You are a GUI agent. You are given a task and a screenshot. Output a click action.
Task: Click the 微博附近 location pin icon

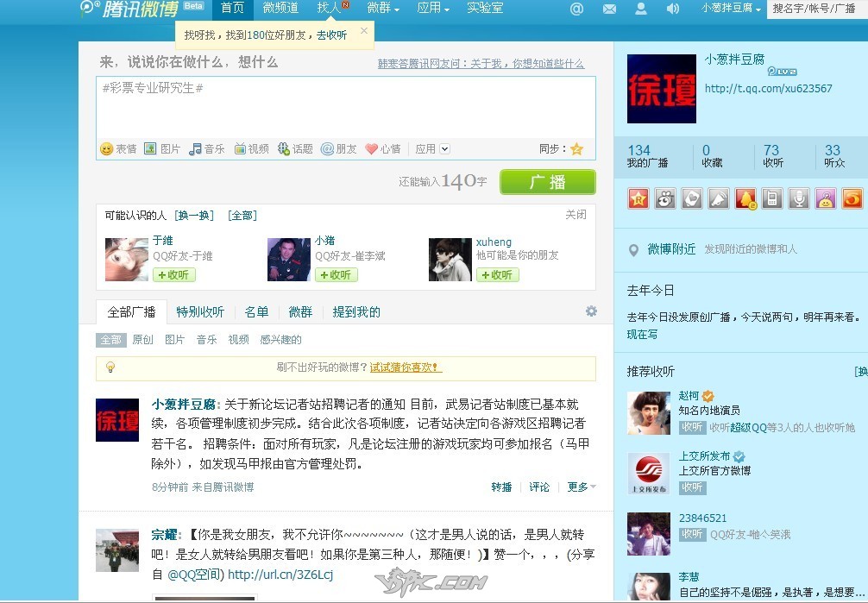tap(634, 250)
